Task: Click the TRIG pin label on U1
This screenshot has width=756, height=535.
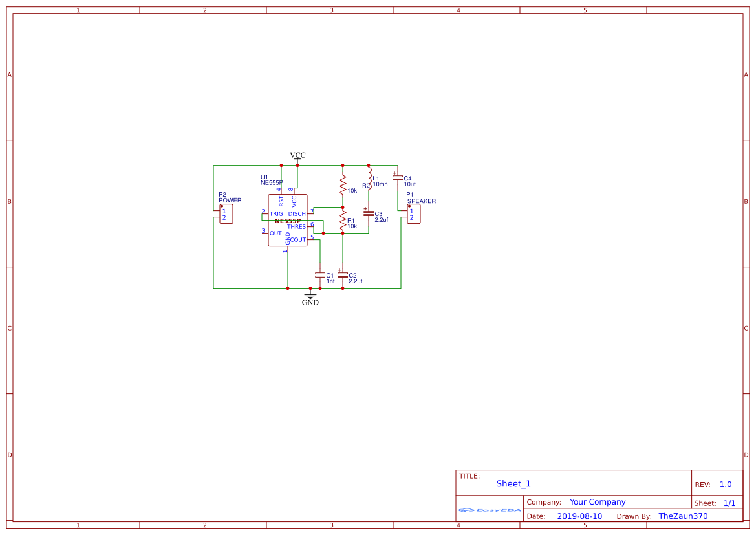Action: coord(276,213)
